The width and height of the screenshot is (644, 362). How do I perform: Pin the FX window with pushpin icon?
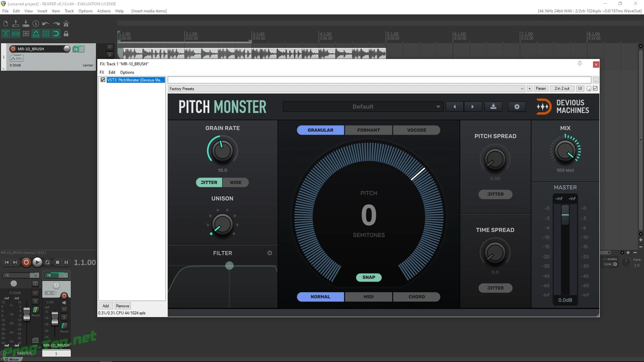(x=580, y=64)
